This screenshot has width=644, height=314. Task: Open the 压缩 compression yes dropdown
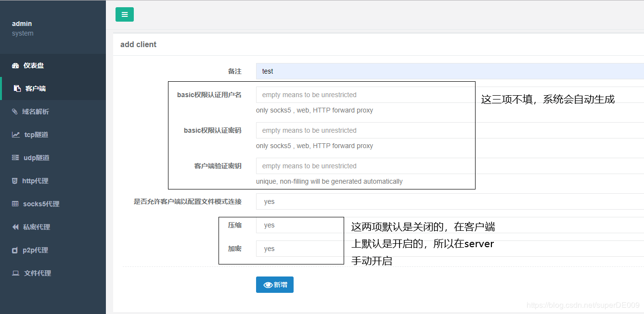(298, 225)
